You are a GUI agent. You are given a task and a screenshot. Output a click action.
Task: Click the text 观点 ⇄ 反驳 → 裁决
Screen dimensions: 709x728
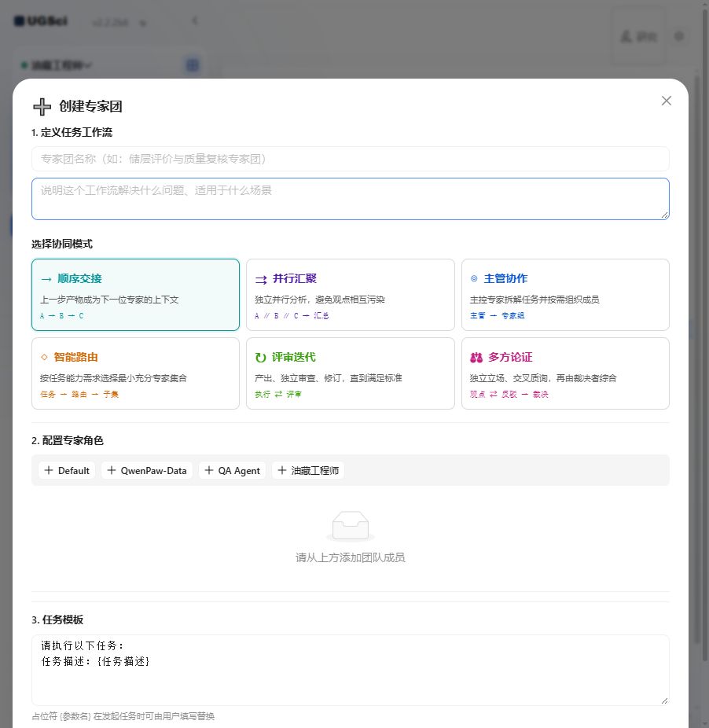pos(509,394)
